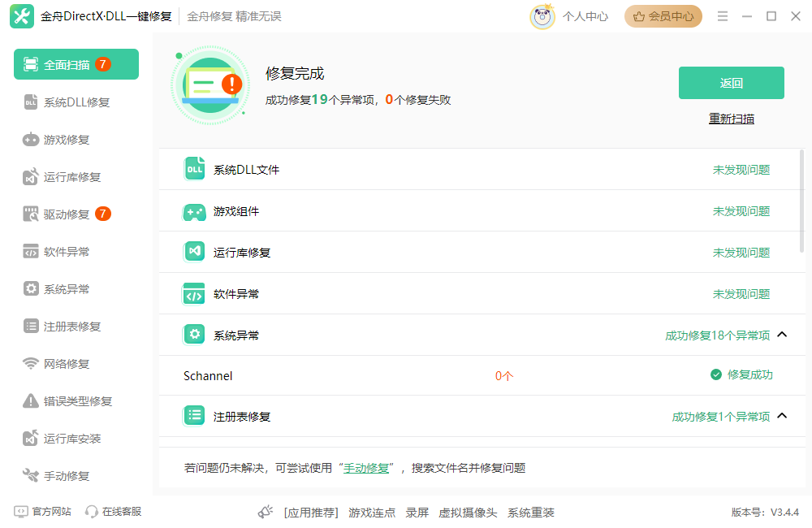
Task: Collapse the 系统异常 repair results section
Action: click(782, 334)
